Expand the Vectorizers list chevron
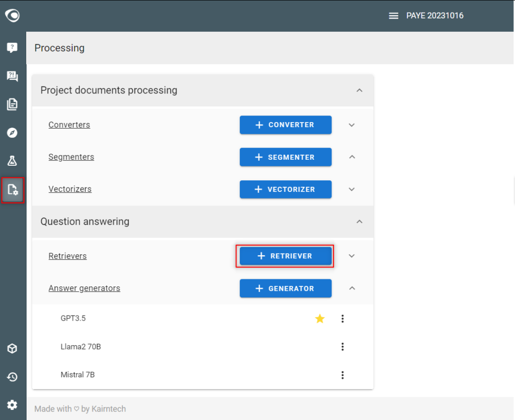 coord(352,189)
